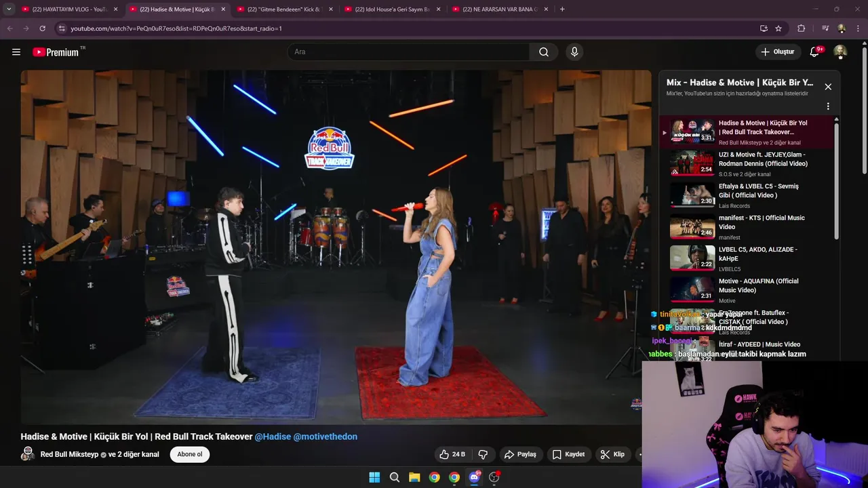Select Hadise & Motive Küçük Bir Yol playlist item

coord(746,132)
